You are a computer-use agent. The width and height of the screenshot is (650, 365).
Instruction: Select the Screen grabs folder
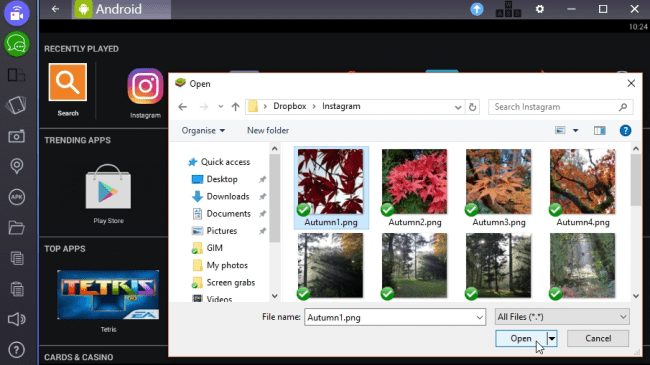coord(230,282)
